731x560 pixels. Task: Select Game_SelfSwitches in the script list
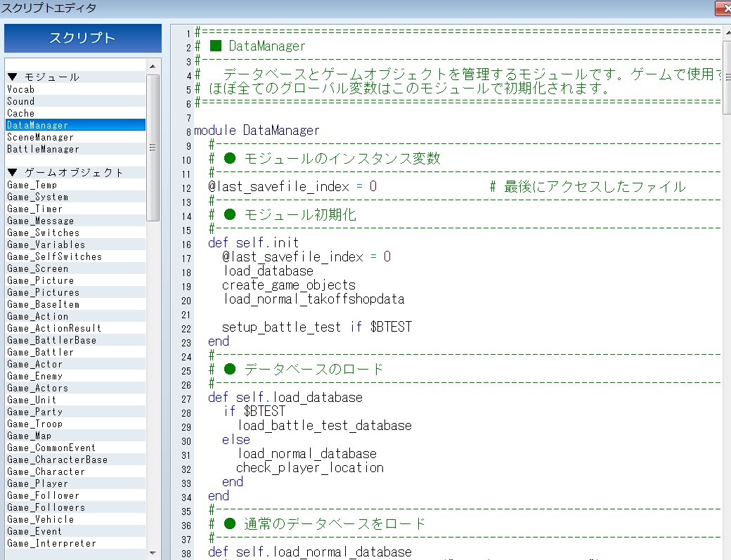75,256
